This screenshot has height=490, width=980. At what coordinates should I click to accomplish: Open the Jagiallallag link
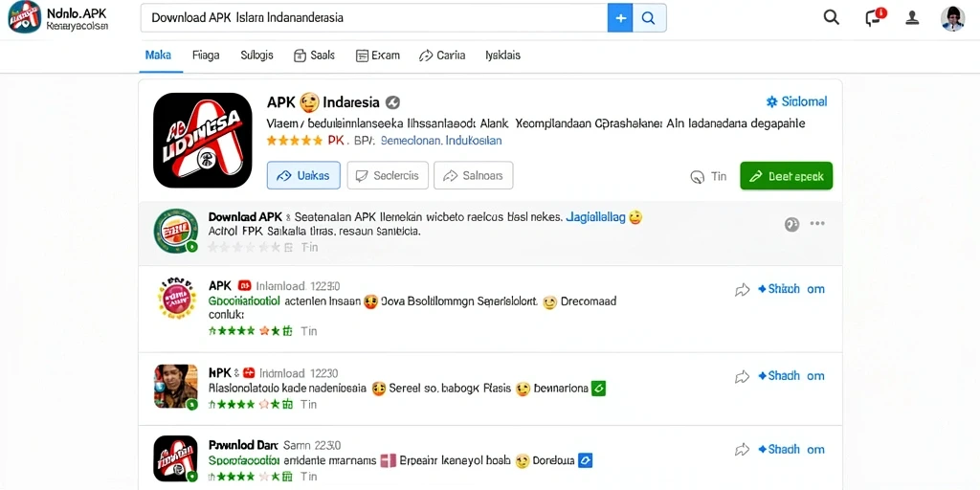[595, 217]
